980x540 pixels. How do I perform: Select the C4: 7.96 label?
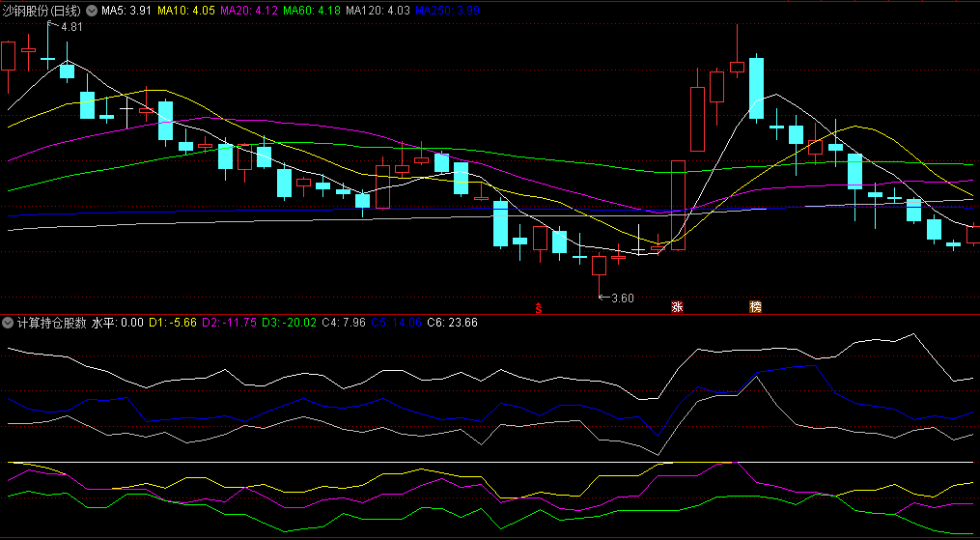point(343,323)
